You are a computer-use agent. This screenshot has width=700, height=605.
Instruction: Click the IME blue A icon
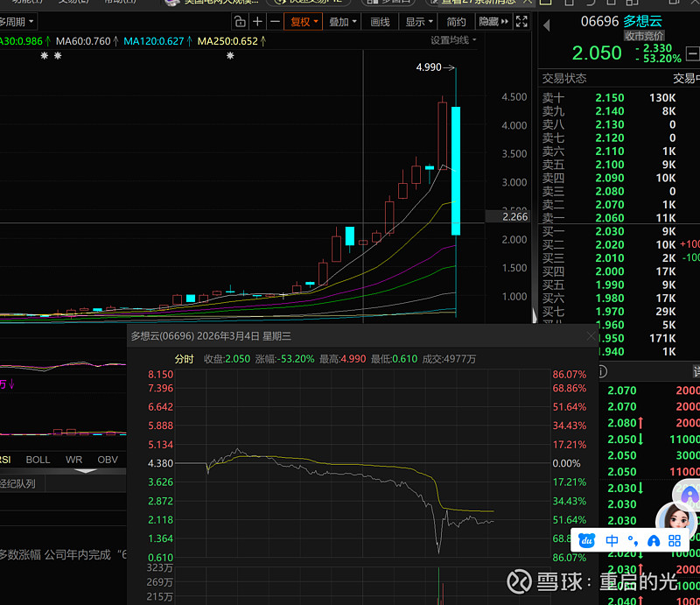654,541
